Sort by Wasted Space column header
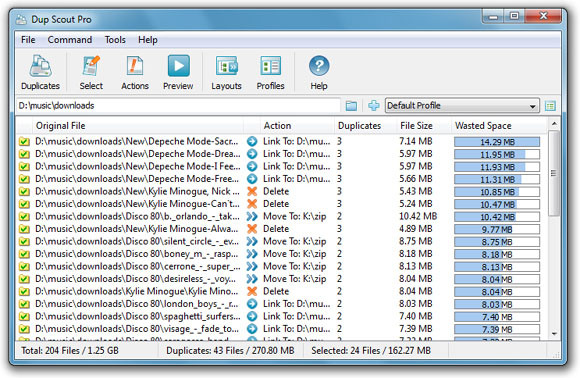580x378 pixels. tap(499, 126)
